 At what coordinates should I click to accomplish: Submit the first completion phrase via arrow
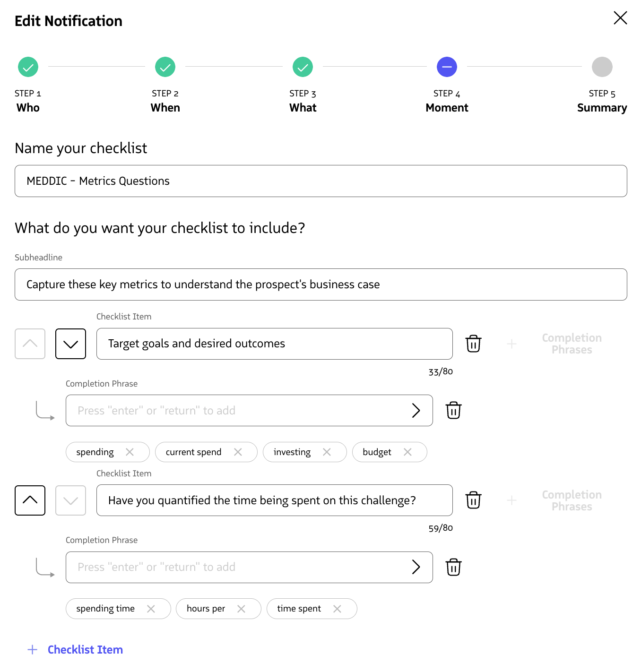coord(416,410)
